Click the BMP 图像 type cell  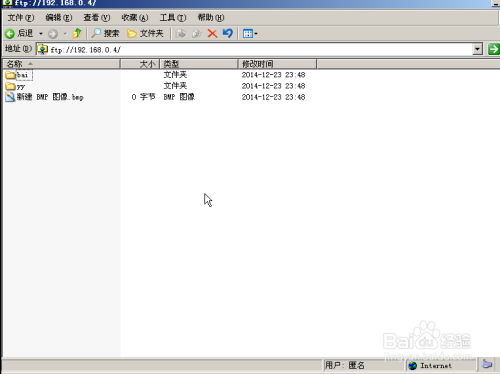click(x=179, y=97)
